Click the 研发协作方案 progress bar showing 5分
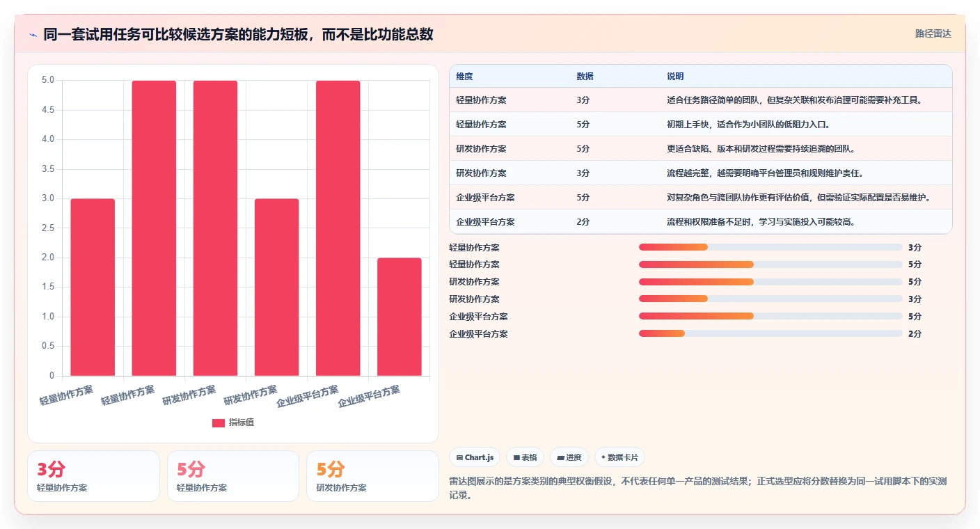 tap(770, 282)
